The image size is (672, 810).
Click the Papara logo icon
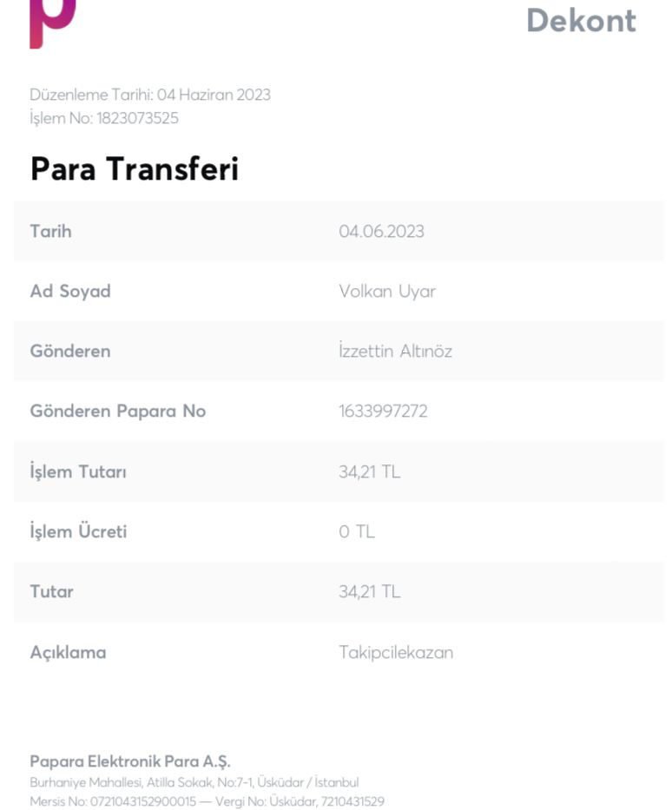point(53,23)
